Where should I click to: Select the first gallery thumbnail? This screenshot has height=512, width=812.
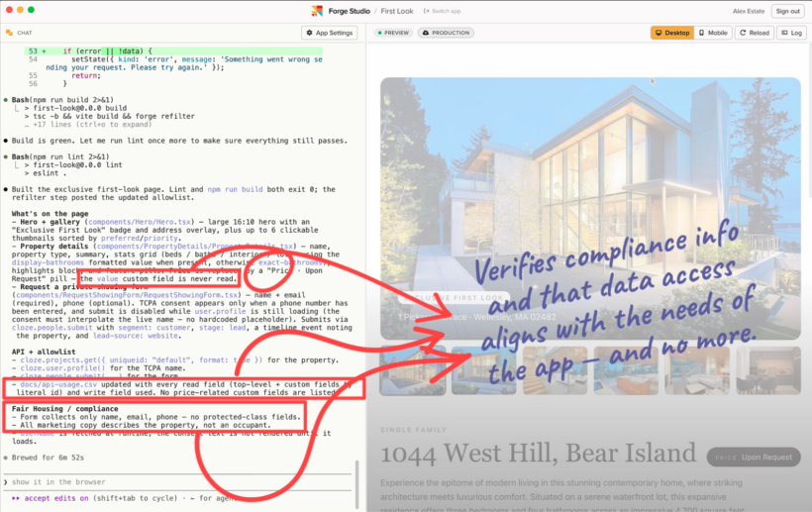[x=413, y=370]
